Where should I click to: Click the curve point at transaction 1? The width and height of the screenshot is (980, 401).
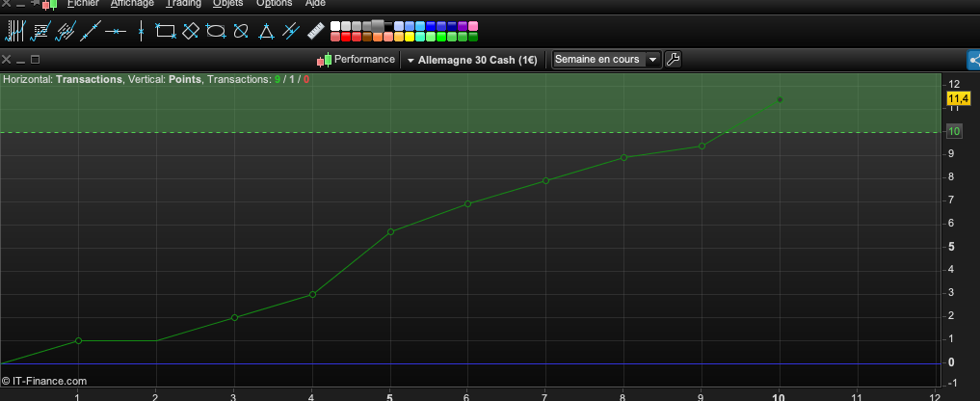pos(78,341)
